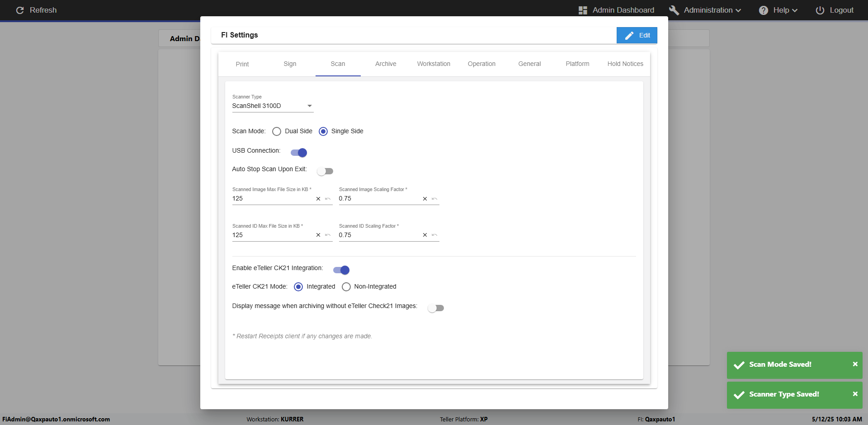Open the Admin Dashboard grid icon

[583, 10]
